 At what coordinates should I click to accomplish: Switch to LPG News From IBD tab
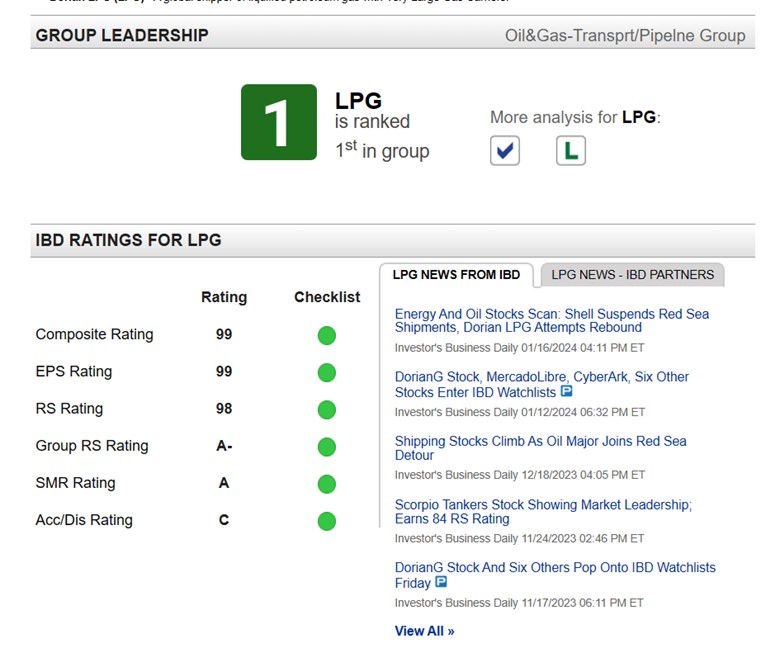click(x=456, y=275)
